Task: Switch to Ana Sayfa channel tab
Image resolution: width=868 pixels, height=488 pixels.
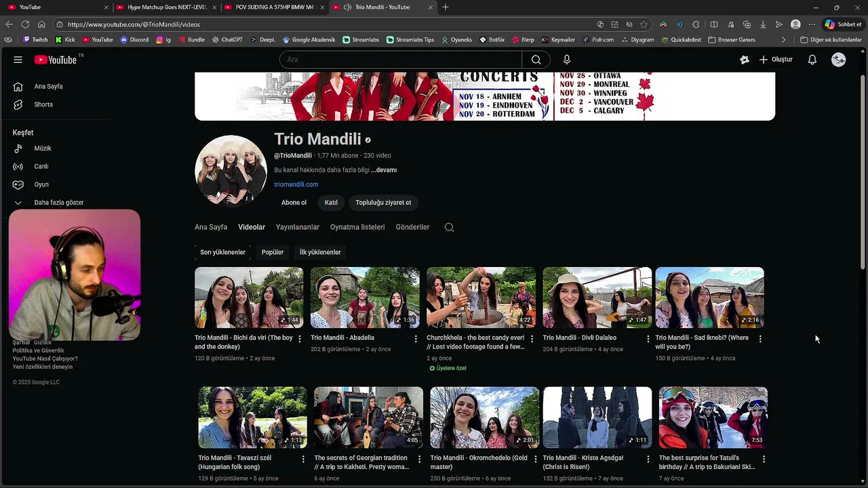Action: tap(211, 227)
